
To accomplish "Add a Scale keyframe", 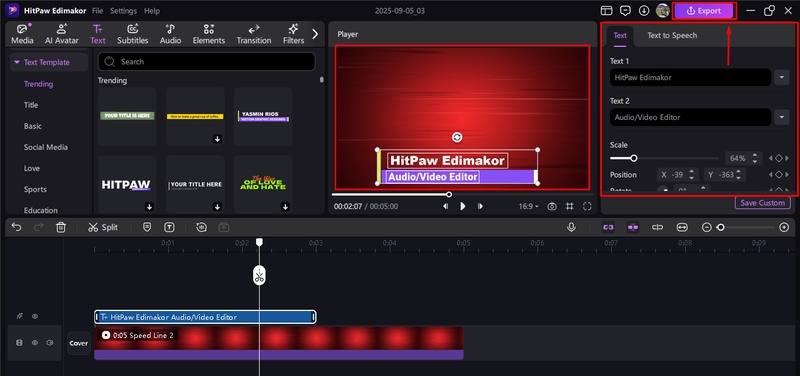I will pos(779,158).
